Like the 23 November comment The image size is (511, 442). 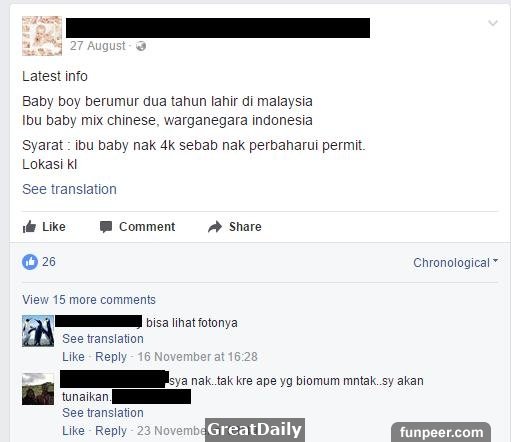click(x=73, y=431)
